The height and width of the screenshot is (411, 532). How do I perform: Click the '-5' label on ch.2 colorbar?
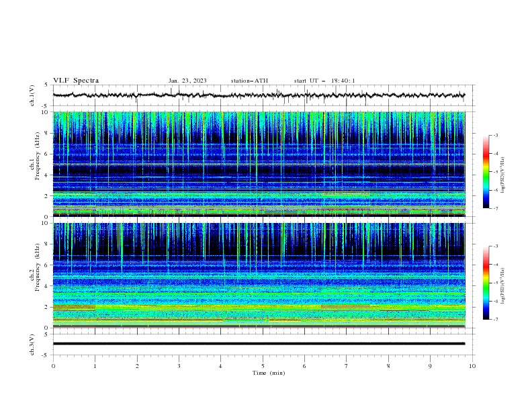496,283
